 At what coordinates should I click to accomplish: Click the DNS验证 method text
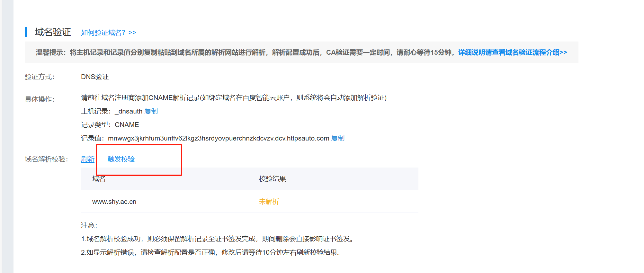click(x=95, y=77)
